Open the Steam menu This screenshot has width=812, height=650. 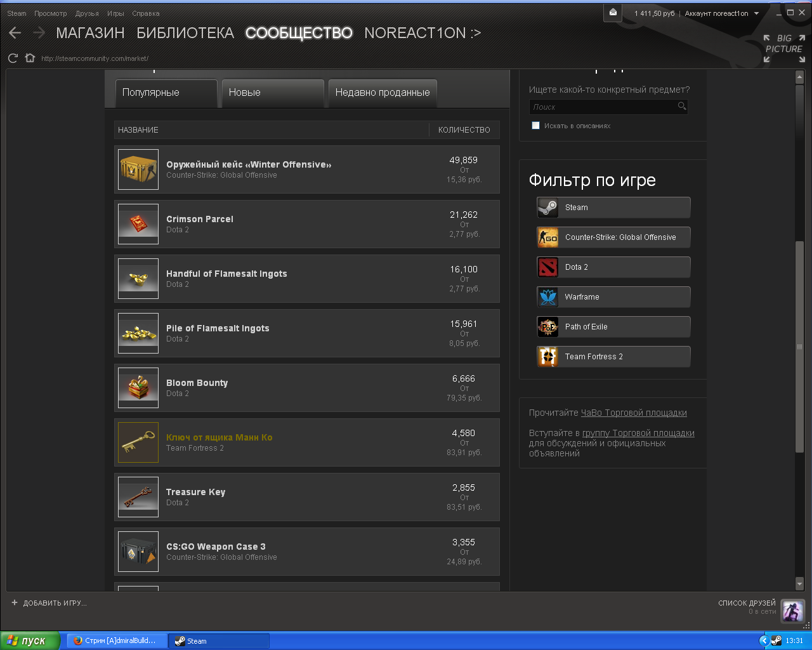[16, 13]
